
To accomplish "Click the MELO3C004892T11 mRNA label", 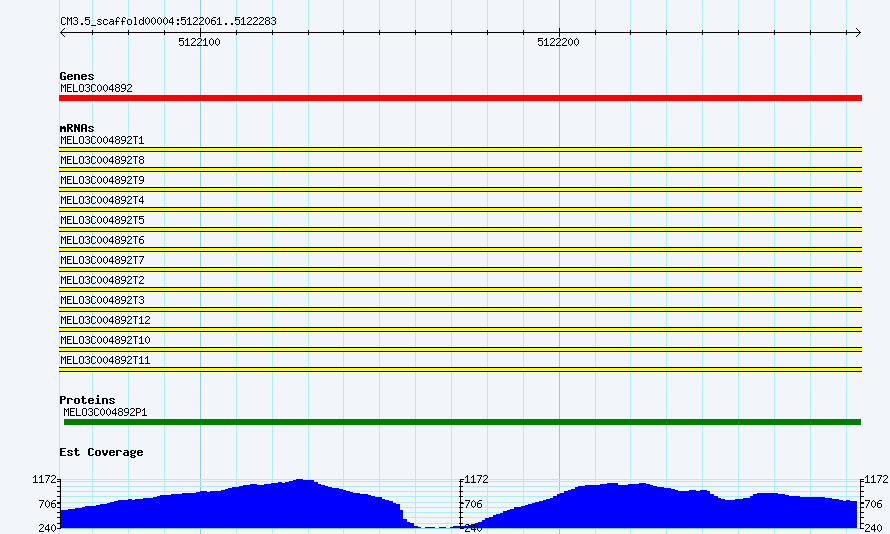I will pos(106,360).
